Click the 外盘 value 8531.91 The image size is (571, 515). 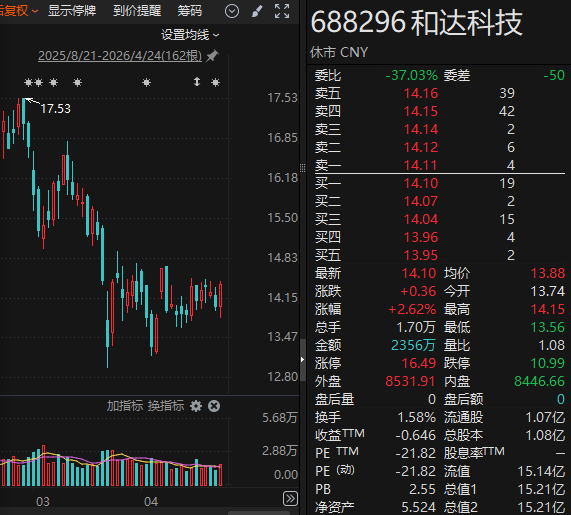(410, 381)
